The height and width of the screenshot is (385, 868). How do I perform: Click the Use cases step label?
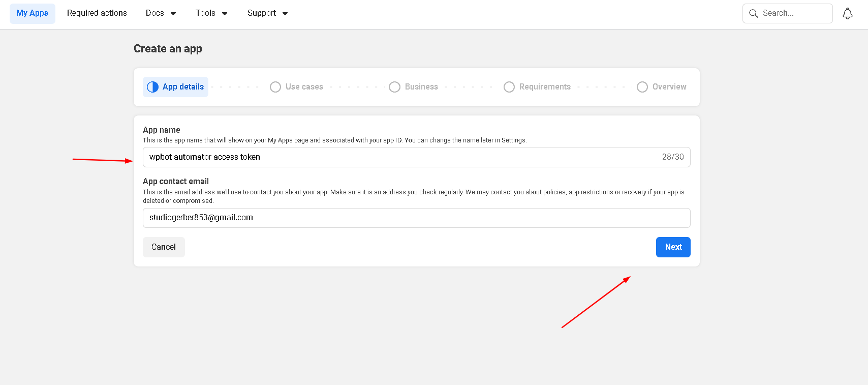pos(304,87)
